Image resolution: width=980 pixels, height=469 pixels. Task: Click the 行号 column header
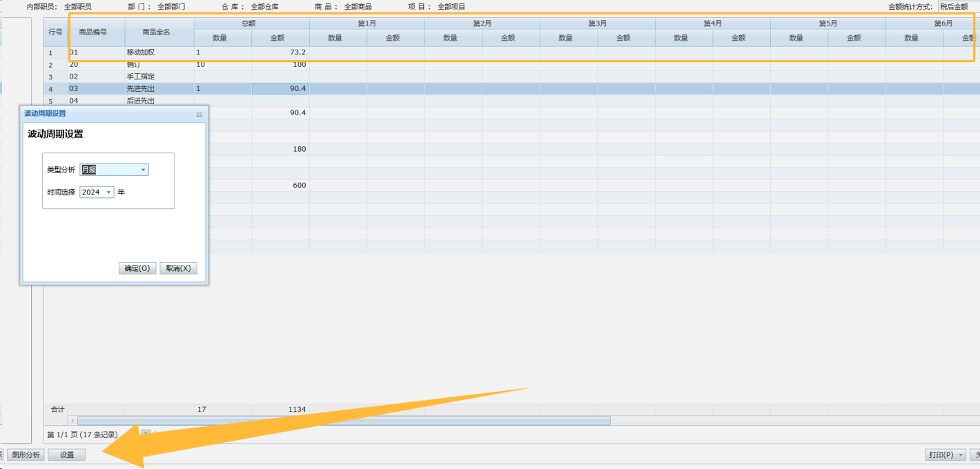point(55,32)
